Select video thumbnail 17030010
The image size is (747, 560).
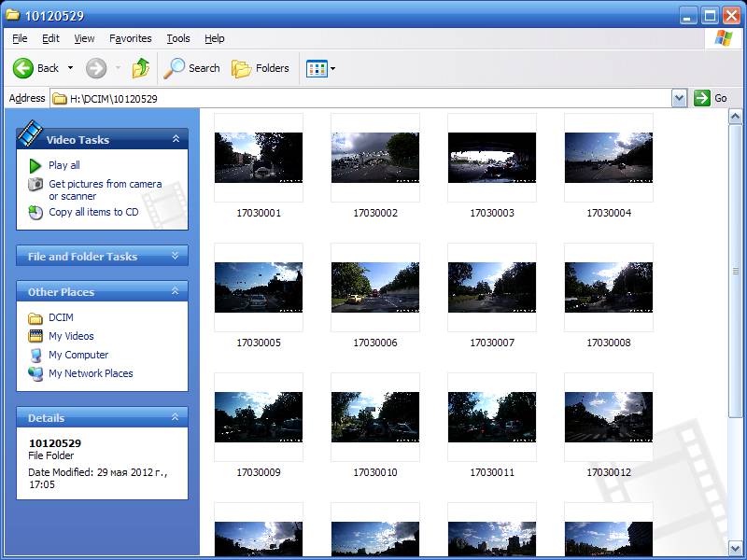point(375,417)
